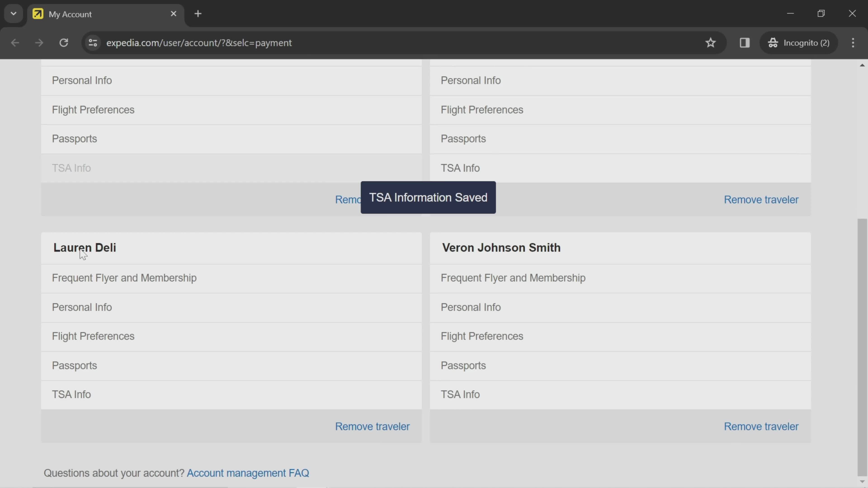The height and width of the screenshot is (488, 868).
Task: Open TSA Info in top-right traveler card
Action: pos(620,168)
